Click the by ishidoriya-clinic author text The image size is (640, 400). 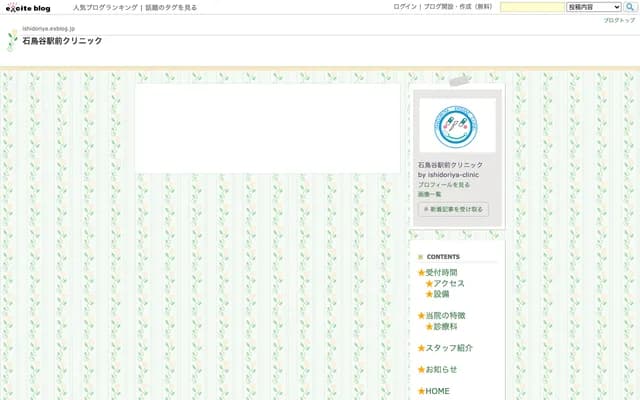[x=448, y=175]
